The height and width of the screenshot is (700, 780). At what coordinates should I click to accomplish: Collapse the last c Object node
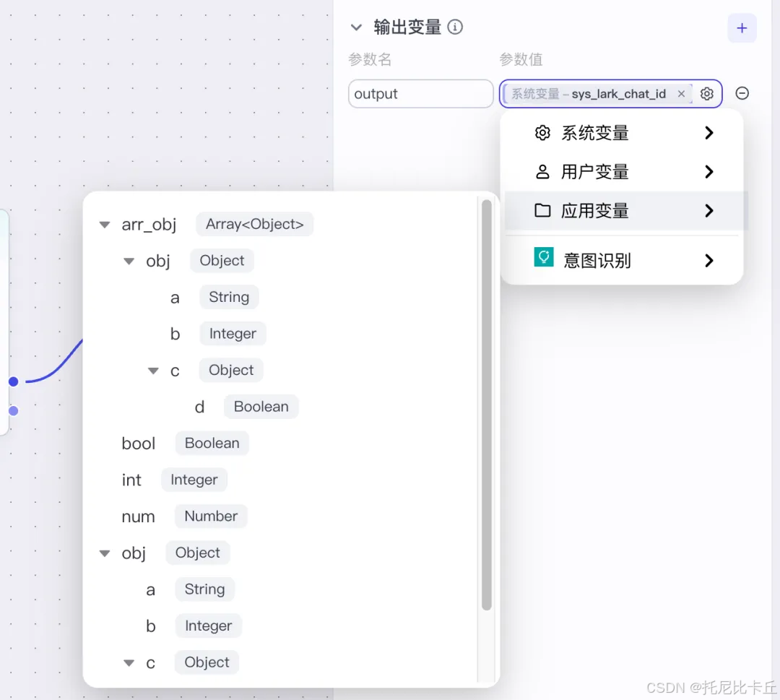129,662
